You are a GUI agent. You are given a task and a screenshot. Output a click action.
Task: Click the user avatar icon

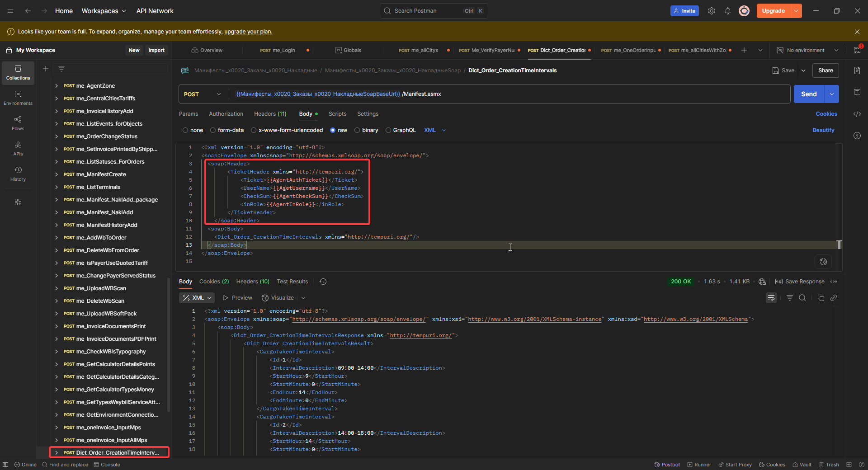coord(744,11)
